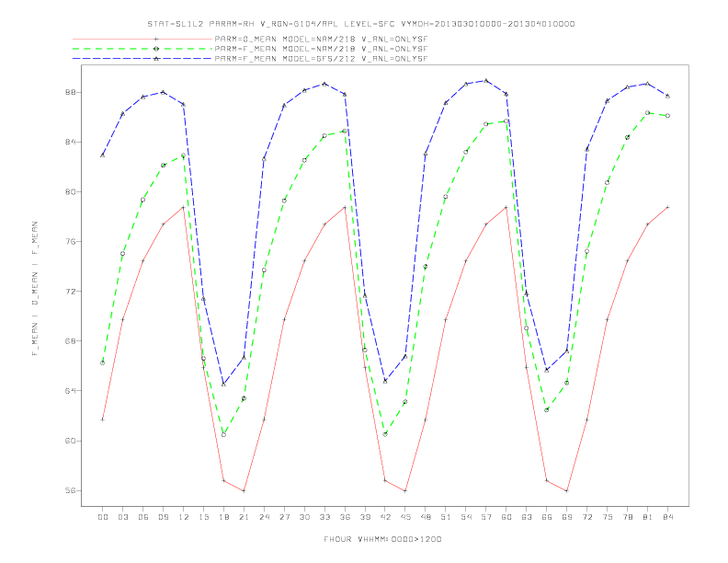Viewport: 728px width, 563px height.
Task: Click the x-axis label FHOUR VHHMM=0000>1200
Action: pyautogui.click(x=382, y=539)
